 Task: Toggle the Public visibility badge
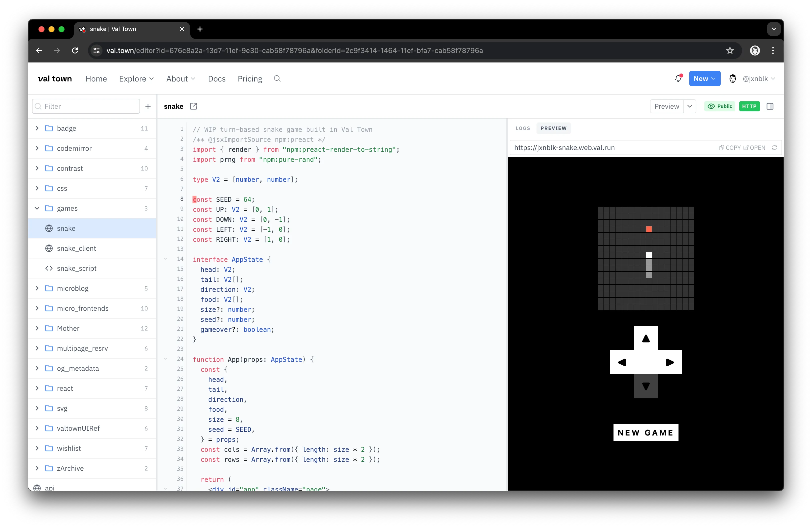(x=719, y=106)
